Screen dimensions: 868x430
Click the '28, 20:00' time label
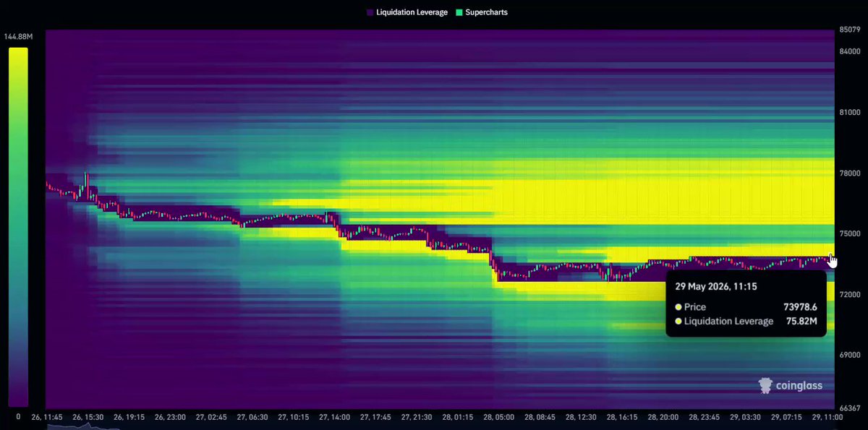click(665, 417)
